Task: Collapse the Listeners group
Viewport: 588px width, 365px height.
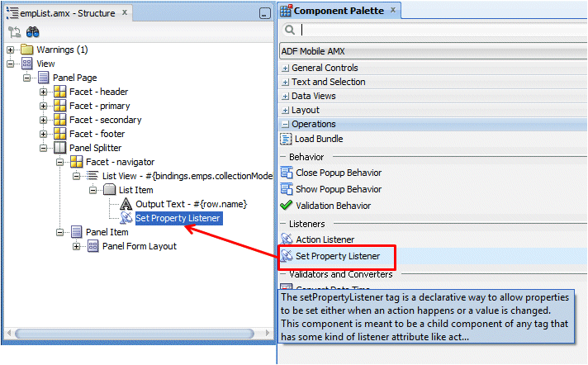Action: (x=283, y=224)
